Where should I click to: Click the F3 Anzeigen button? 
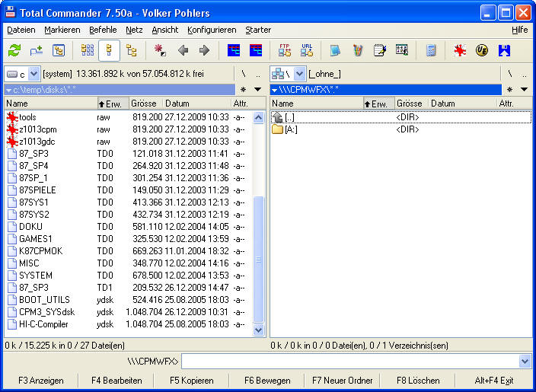[41, 381]
